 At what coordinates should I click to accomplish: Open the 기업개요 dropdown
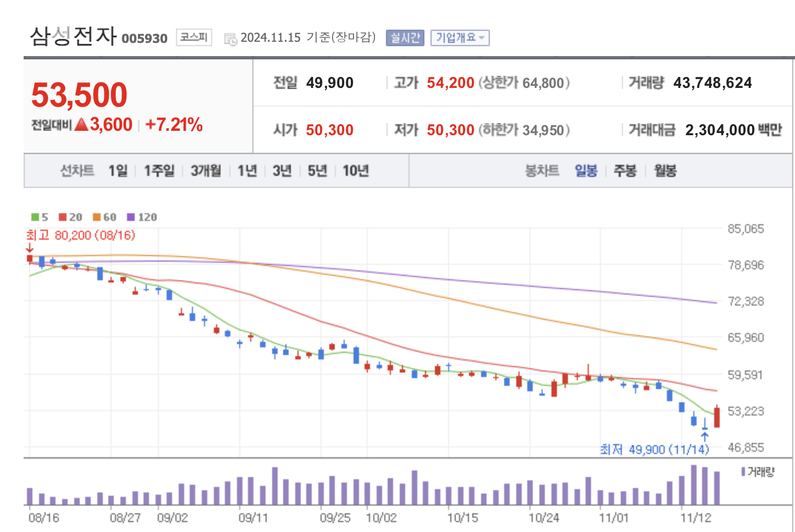tap(460, 37)
